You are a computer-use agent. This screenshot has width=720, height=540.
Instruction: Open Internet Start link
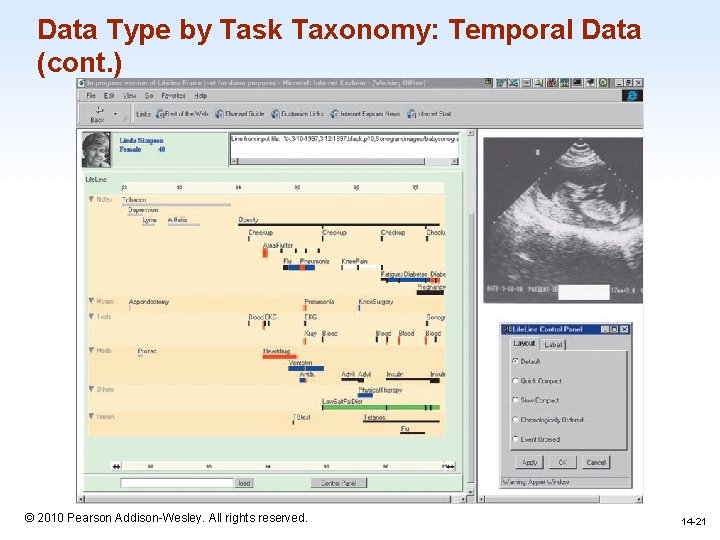coord(429,114)
